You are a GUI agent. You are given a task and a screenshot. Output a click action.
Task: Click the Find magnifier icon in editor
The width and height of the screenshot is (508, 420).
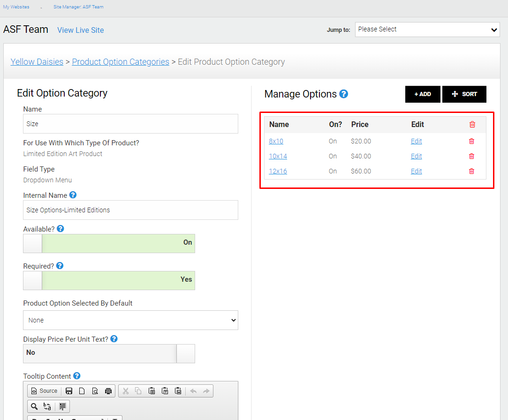34,406
